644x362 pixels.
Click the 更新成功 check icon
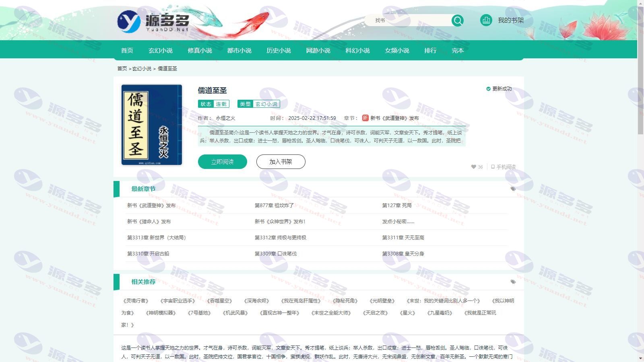(x=488, y=89)
